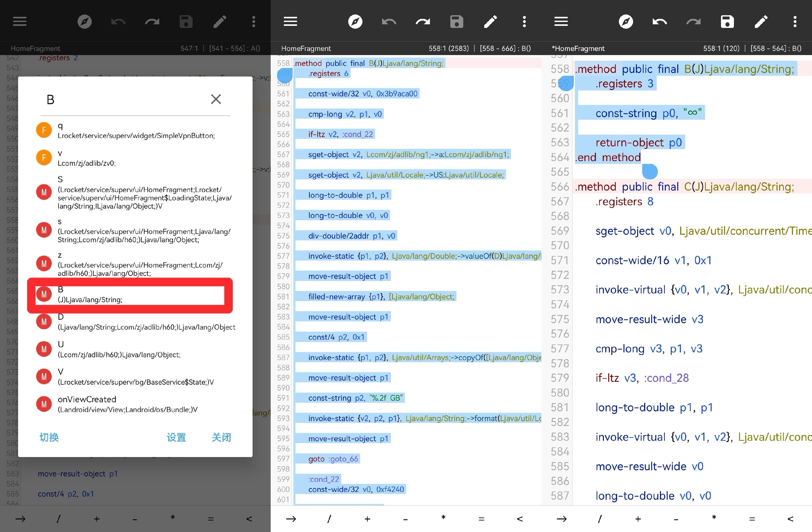Image resolution: width=812 pixels, height=532 pixels.
Task: Insert less-than sign in right pane key bar
Action: tap(790, 519)
